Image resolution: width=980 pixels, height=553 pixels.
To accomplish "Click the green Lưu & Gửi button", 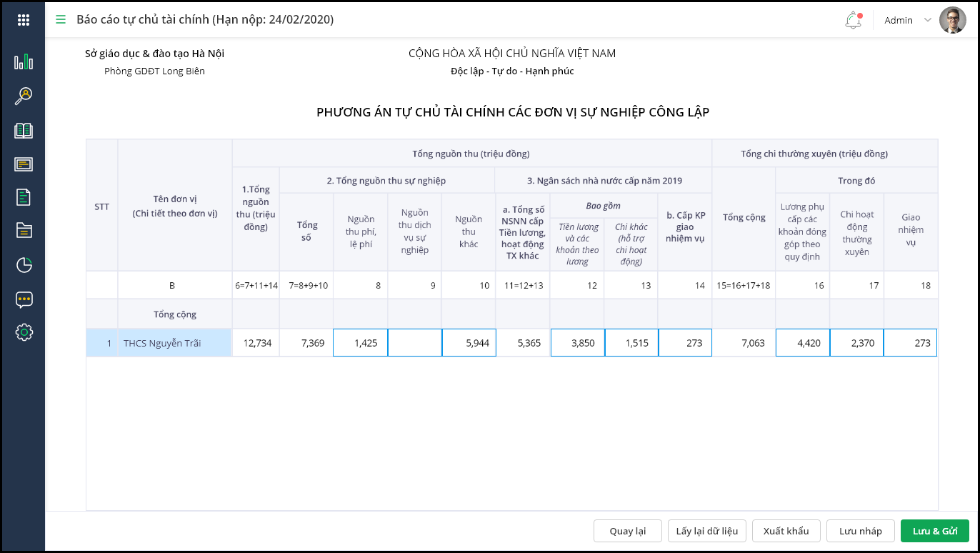I will point(935,531).
